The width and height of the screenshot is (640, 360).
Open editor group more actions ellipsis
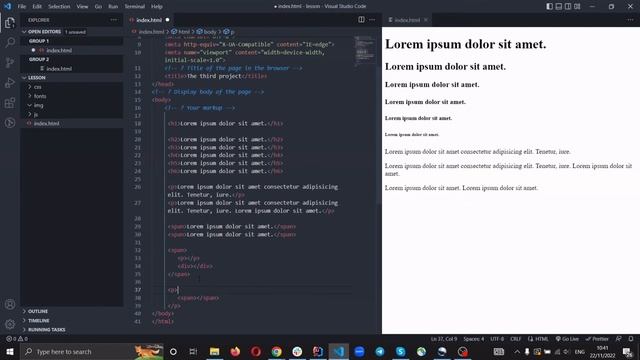[372, 20]
